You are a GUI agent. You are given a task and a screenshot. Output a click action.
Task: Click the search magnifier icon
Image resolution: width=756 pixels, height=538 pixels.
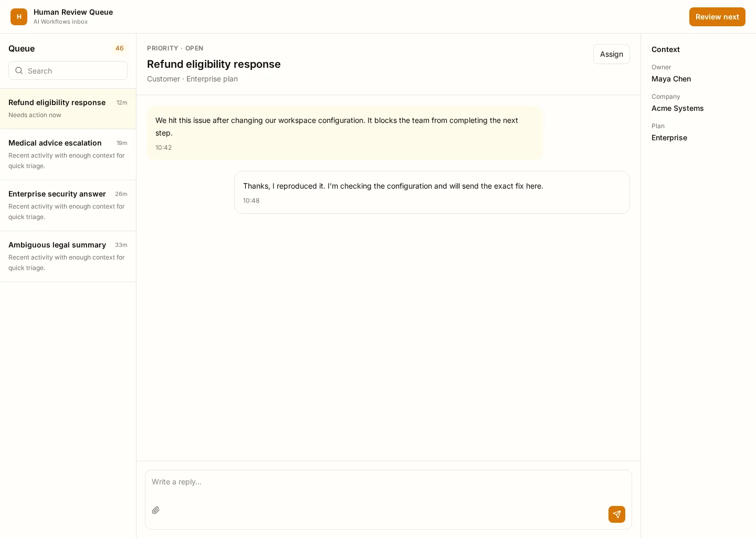19,70
